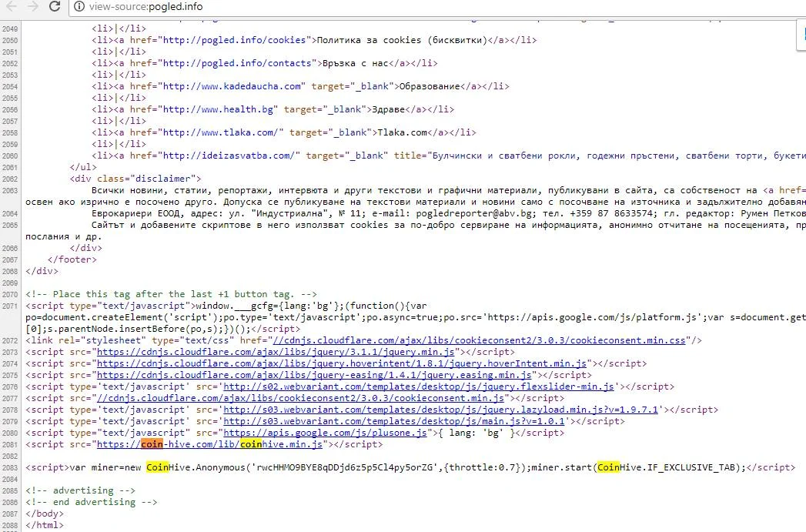This screenshot has height=532, width=806.
Task: Click the throttle:0.7 setting text
Action: [x=483, y=468]
